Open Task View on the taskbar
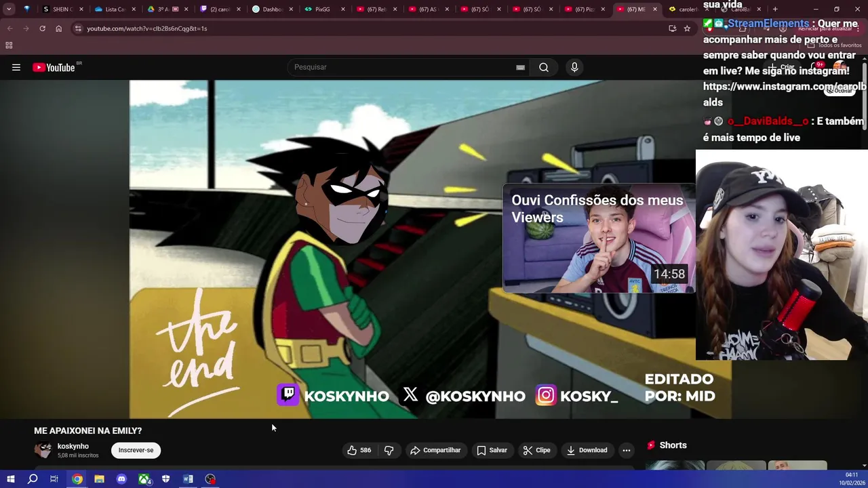 click(x=54, y=479)
